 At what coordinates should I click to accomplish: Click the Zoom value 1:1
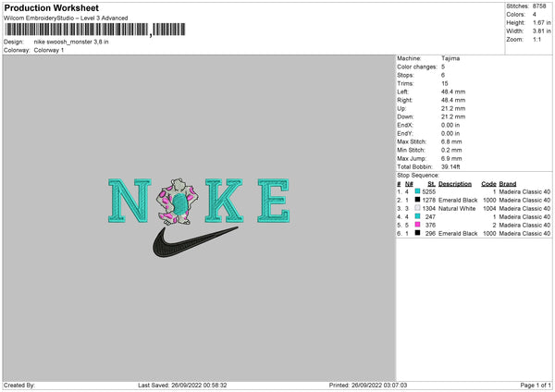[x=536, y=39]
